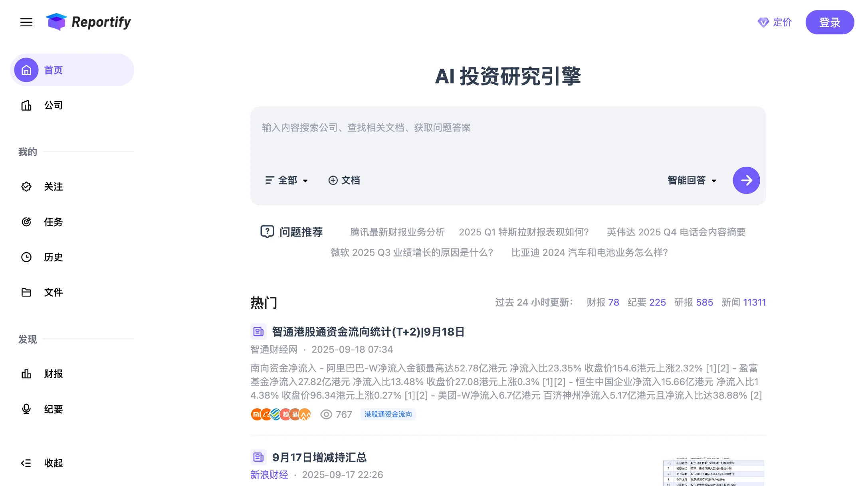Click inside the AI search input field
This screenshot has height=486, width=868.
pyautogui.click(x=507, y=128)
